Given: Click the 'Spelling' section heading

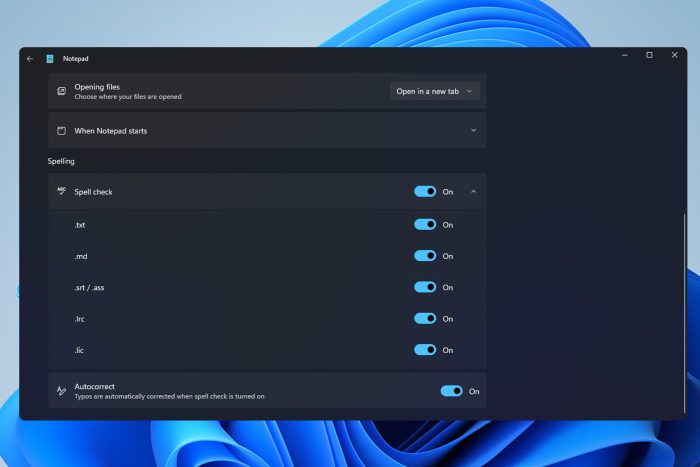Looking at the screenshot, I should pos(61,161).
